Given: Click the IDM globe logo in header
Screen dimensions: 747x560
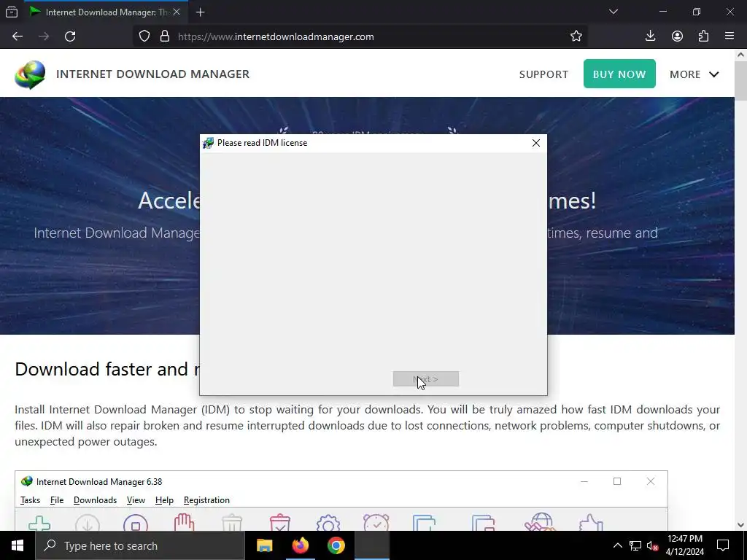Looking at the screenshot, I should (x=30, y=75).
